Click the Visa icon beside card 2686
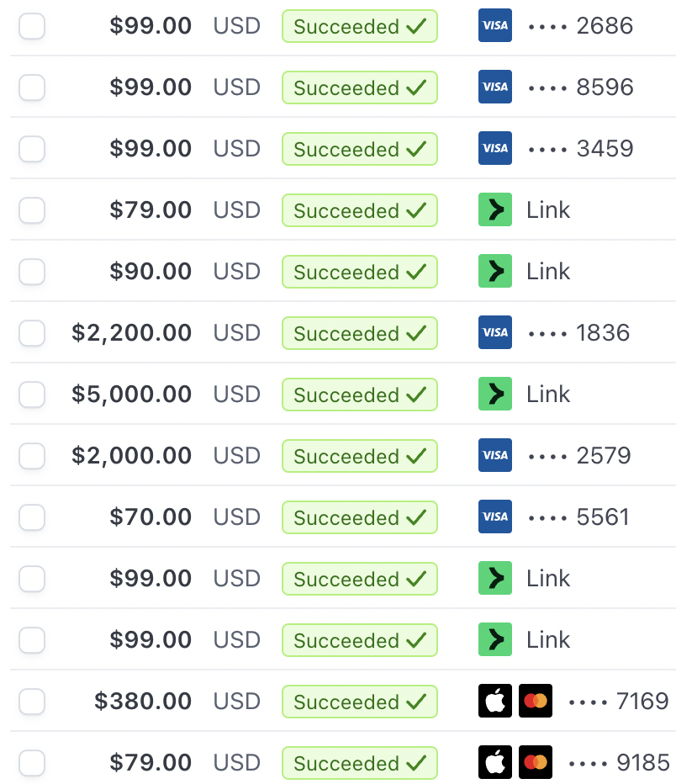 click(494, 26)
